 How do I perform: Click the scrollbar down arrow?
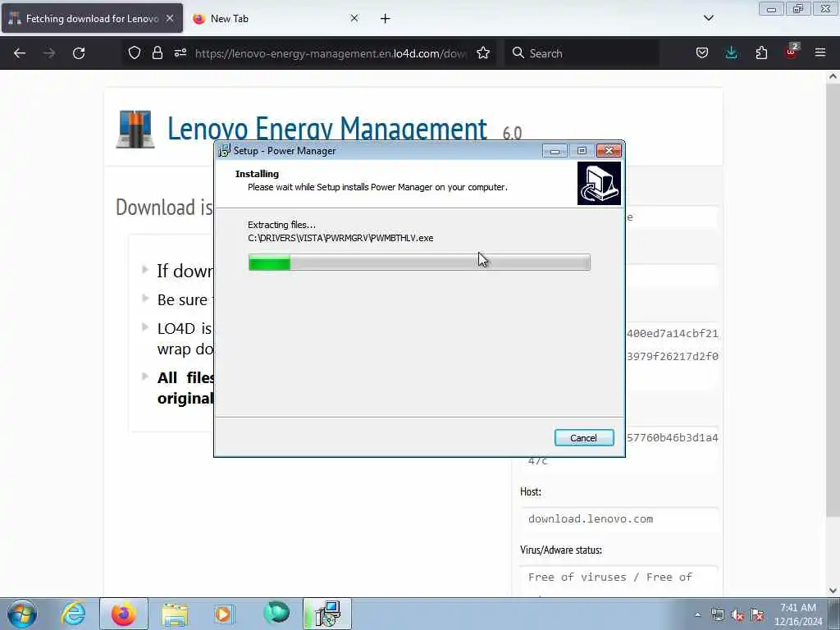[x=833, y=591]
